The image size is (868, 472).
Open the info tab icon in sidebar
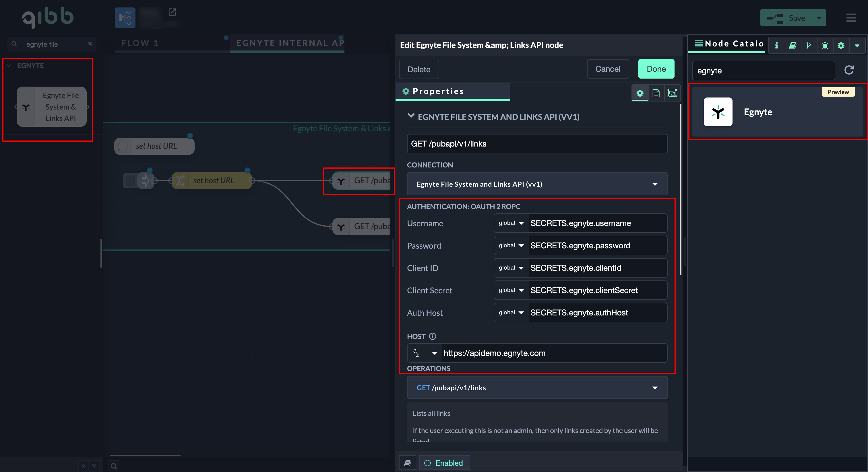coord(776,45)
